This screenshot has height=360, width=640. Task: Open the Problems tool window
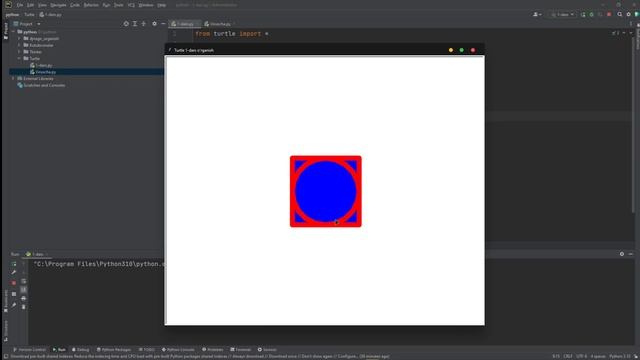[213, 350]
